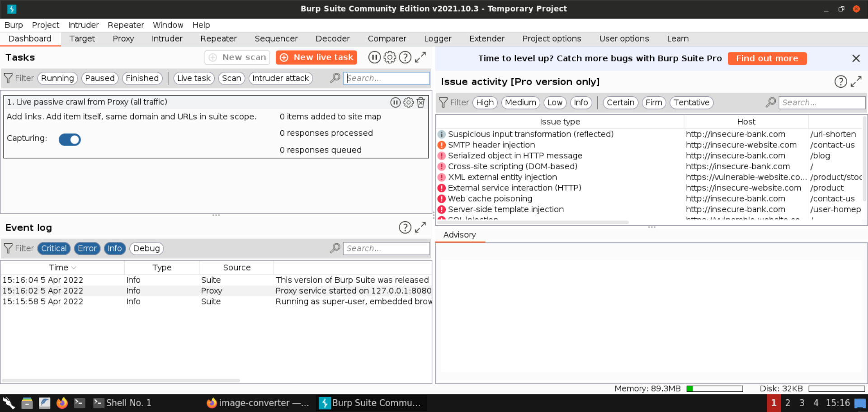This screenshot has height=412, width=868.
Task: Open the Help menu
Action: [x=201, y=25]
